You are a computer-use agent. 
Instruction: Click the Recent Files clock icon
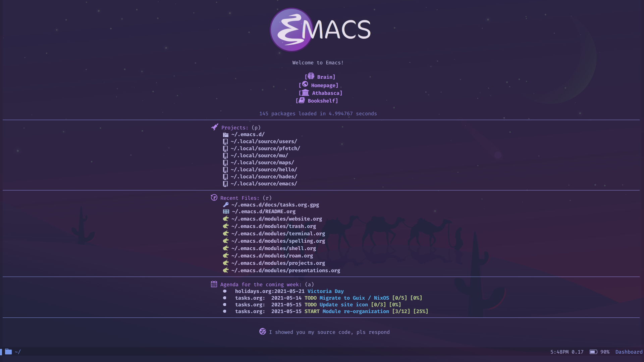tap(214, 197)
